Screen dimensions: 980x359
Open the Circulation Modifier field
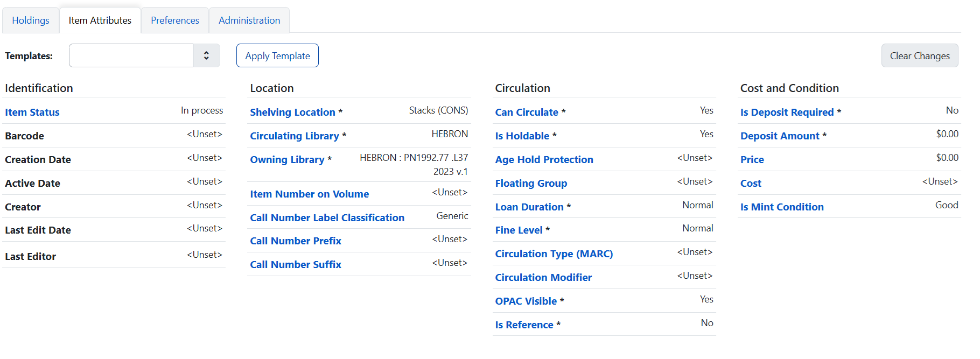[x=543, y=277]
